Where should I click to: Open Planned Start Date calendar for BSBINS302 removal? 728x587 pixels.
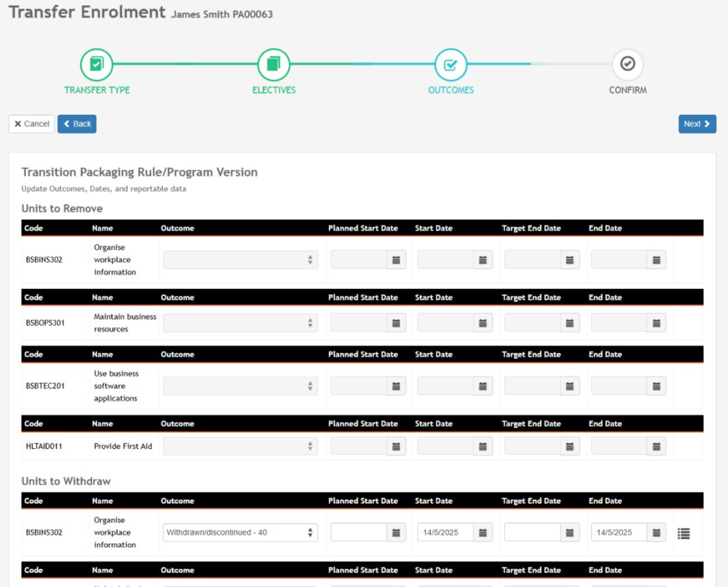[x=396, y=260]
